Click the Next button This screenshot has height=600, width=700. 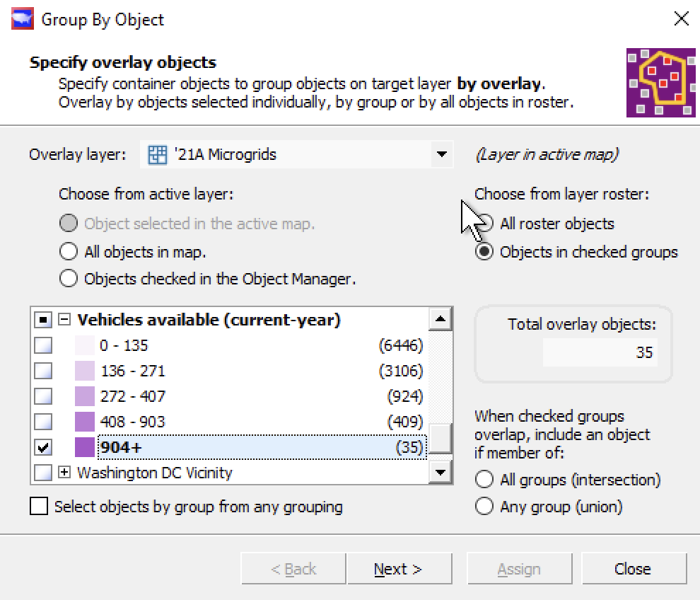[x=399, y=568]
